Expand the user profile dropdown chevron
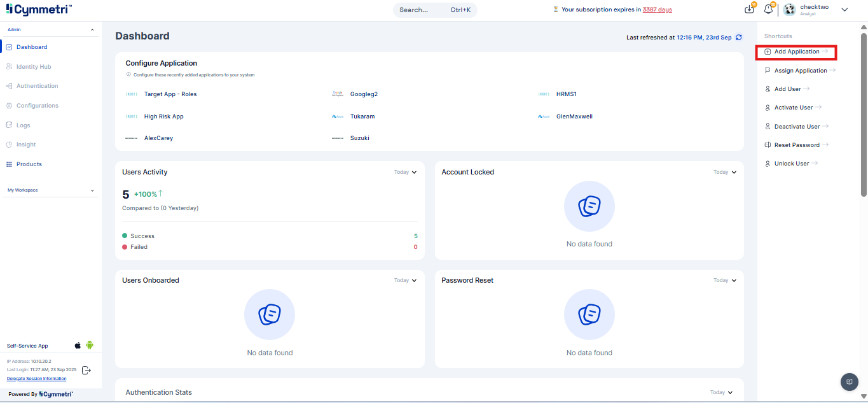The height and width of the screenshot is (403, 868). (x=844, y=10)
